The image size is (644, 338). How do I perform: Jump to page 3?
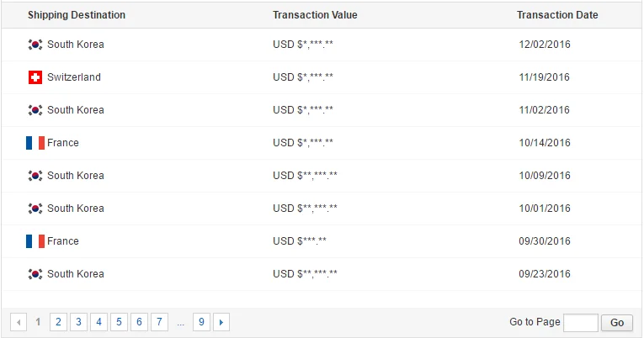pyautogui.click(x=78, y=322)
